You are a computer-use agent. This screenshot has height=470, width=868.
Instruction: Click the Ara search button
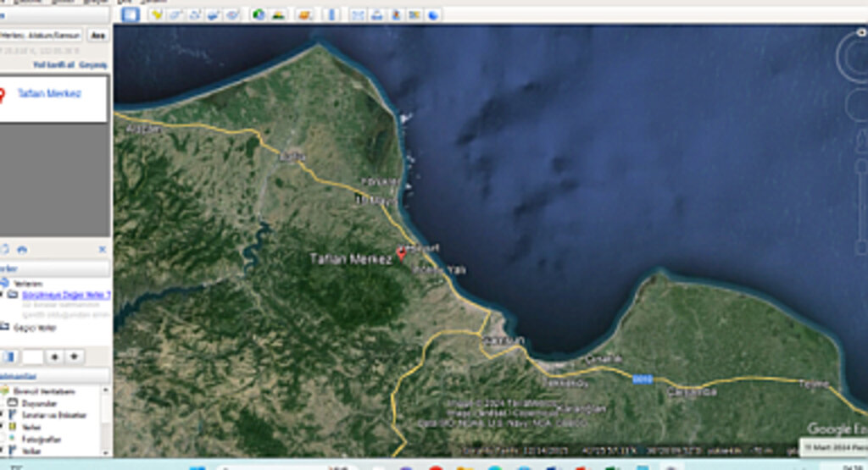pyautogui.click(x=98, y=36)
